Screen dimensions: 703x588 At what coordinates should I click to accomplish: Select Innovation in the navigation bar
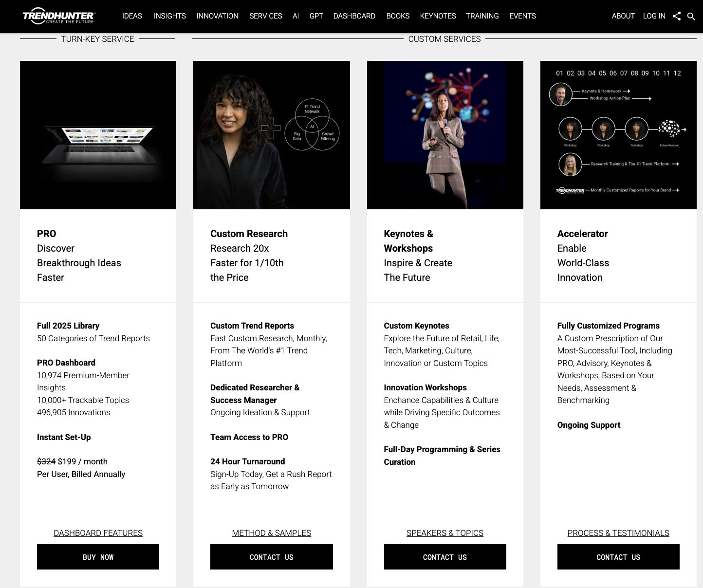tap(217, 16)
